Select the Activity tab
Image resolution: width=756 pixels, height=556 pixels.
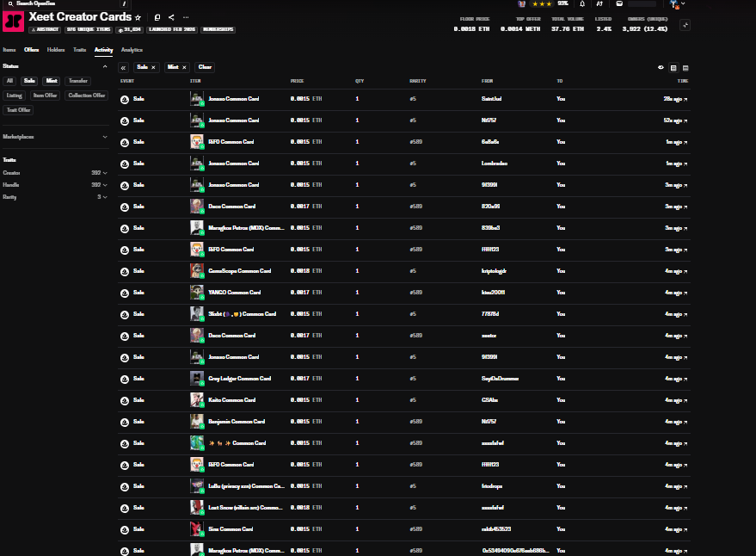click(104, 50)
